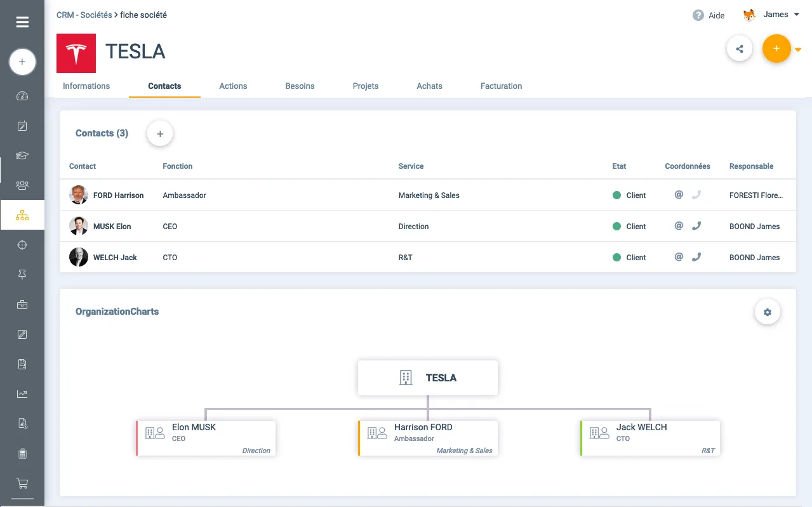Open the invoice document sidebar icon
Image resolution: width=812 pixels, height=507 pixels.
coord(22,423)
